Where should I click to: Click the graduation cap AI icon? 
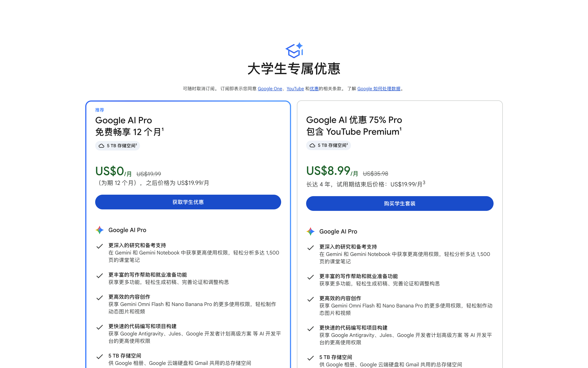[294, 50]
